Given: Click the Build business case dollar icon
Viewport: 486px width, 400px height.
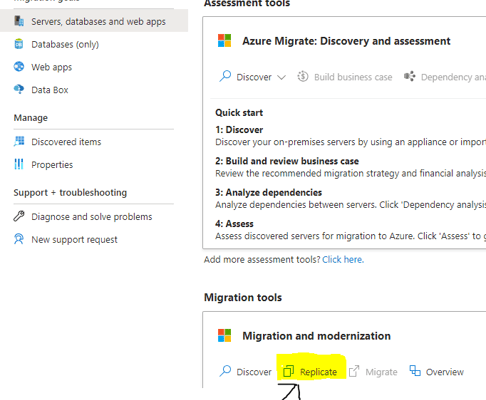Looking at the screenshot, I should click(x=303, y=76).
